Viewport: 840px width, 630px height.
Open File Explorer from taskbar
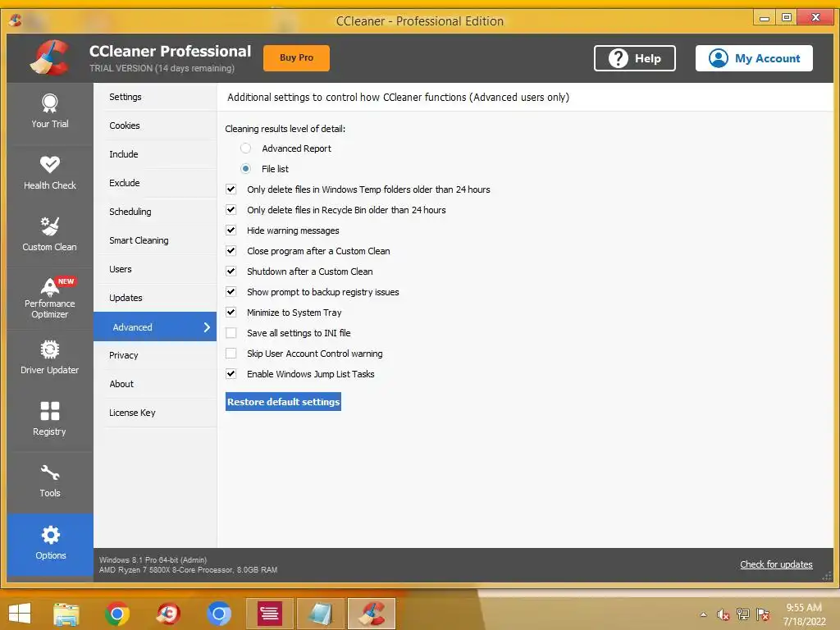click(x=66, y=614)
